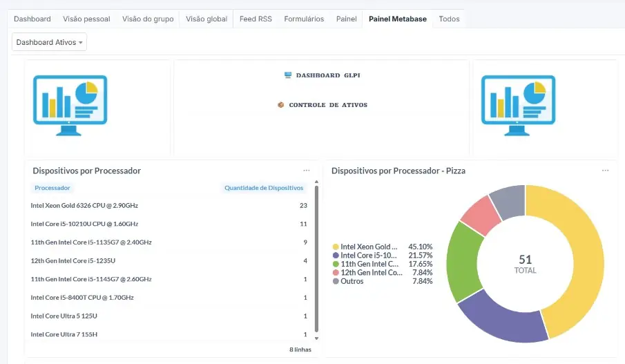Click the computer icon beside DASHBOARD GLPI
625x364 pixels.
click(x=288, y=75)
